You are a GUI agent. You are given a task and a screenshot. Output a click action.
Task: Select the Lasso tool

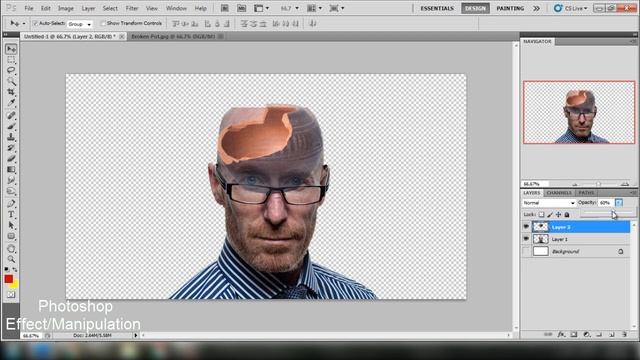pos(11,70)
